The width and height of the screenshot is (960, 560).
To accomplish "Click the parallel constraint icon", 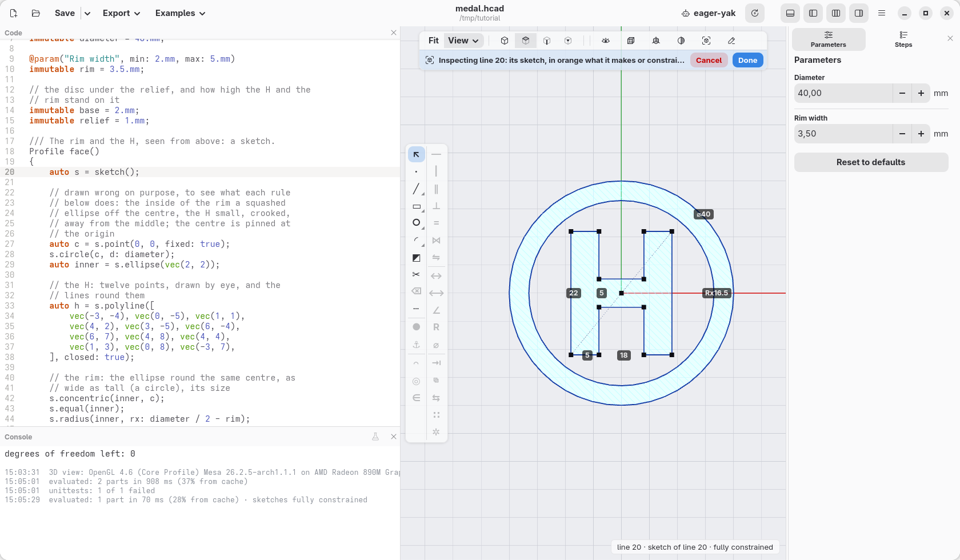I will click(x=436, y=189).
